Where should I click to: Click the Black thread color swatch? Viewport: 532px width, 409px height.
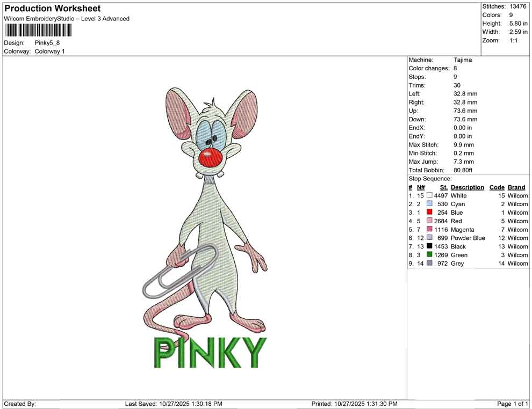(429, 246)
